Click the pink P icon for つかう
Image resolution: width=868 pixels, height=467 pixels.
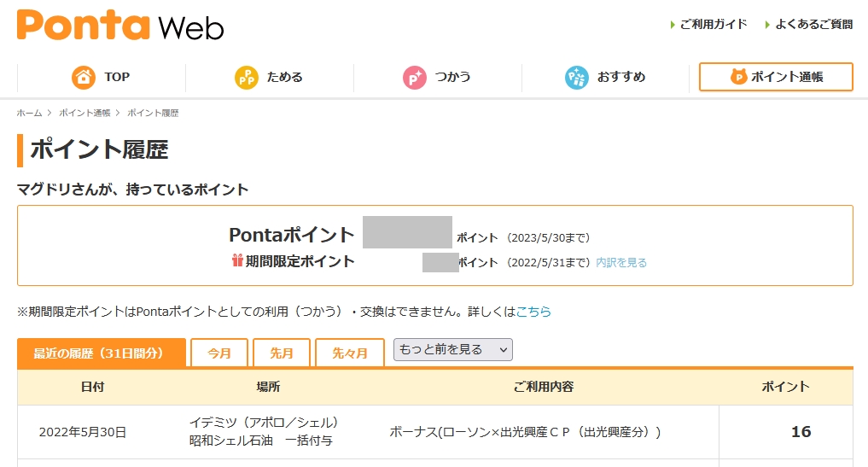point(415,77)
